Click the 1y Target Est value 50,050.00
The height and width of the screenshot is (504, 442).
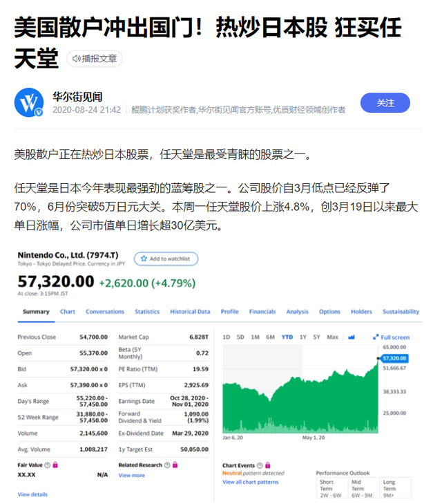[194, 449]
